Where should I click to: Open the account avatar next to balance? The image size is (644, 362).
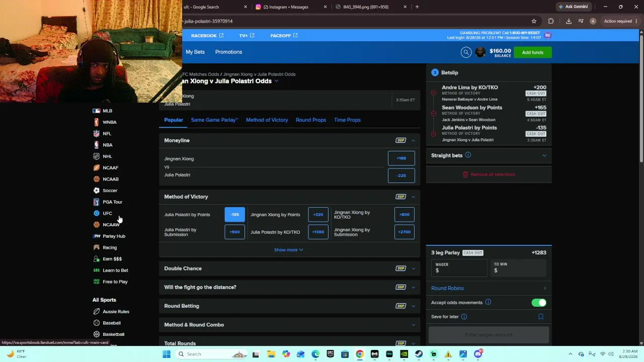coord(480,52)
